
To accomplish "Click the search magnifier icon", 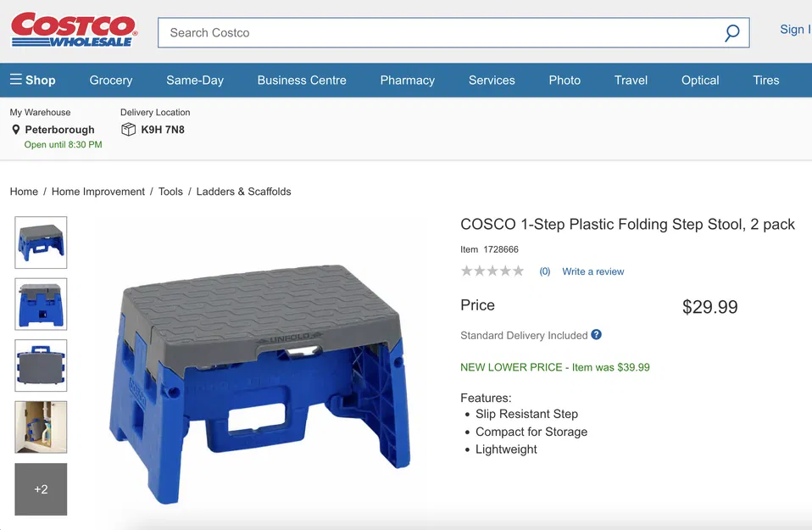I will click(x=731, y=32).
